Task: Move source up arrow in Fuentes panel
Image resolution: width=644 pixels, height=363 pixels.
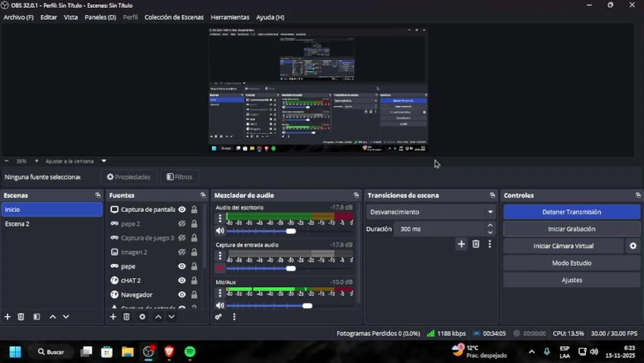Action: (158, 317)
